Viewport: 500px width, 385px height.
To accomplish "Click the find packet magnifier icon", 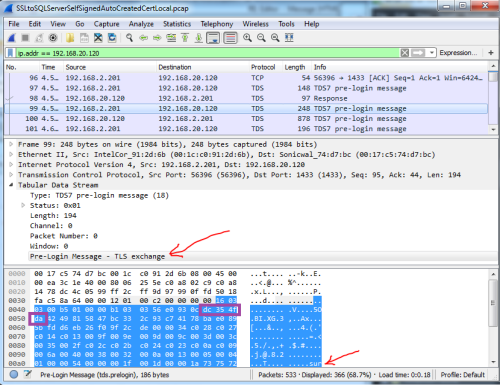I will pos(129,38).
